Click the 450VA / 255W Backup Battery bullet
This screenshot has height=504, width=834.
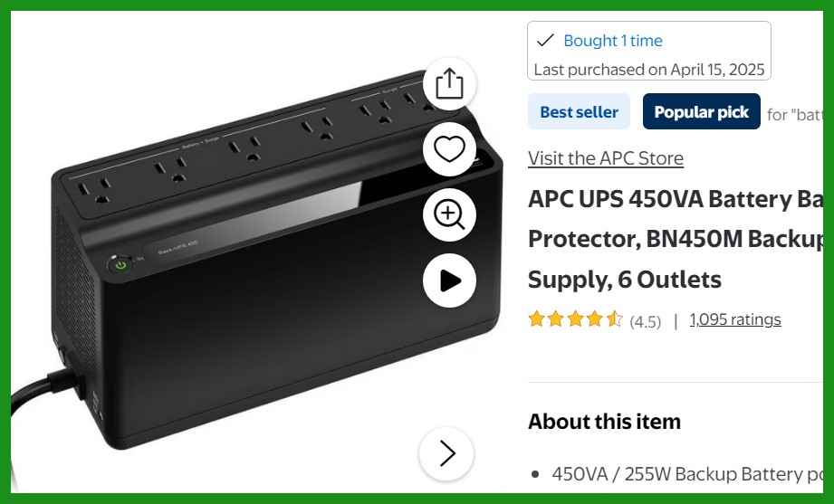tap(686, 474)
